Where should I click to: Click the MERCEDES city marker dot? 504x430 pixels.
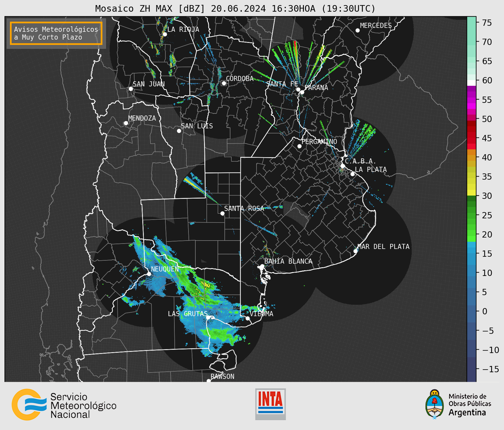357,31
